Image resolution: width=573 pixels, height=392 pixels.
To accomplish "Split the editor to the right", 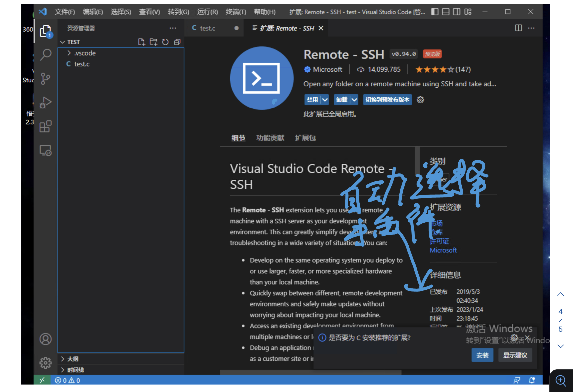I will click(x=518, y=28).
